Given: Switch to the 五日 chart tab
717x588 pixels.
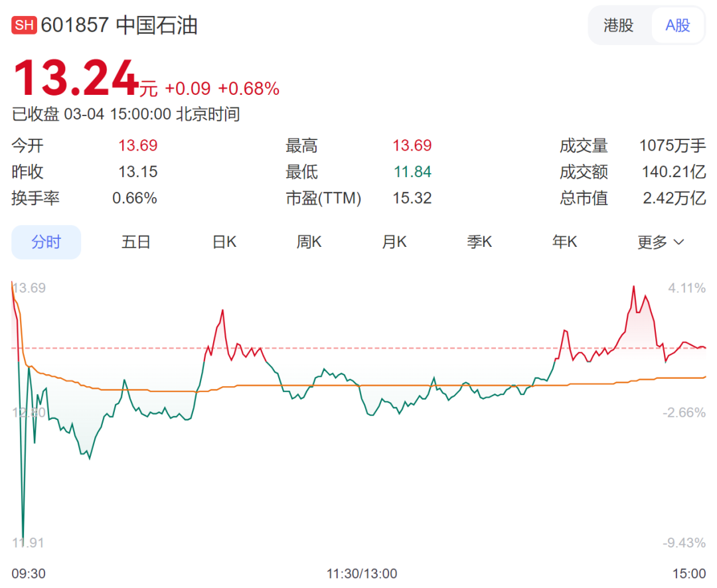Looking at the screenshot, I should (136, 242).
